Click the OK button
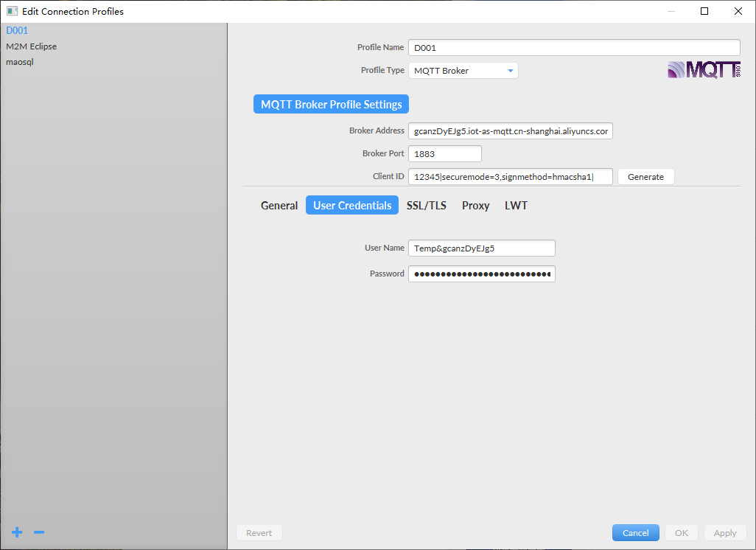Image resolution: width=756 pixels, height=550 pixels. (682, 532)
